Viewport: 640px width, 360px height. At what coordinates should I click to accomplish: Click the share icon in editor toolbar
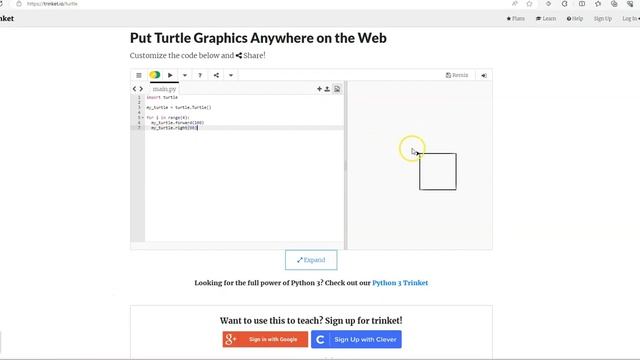(x=216, y=75)
